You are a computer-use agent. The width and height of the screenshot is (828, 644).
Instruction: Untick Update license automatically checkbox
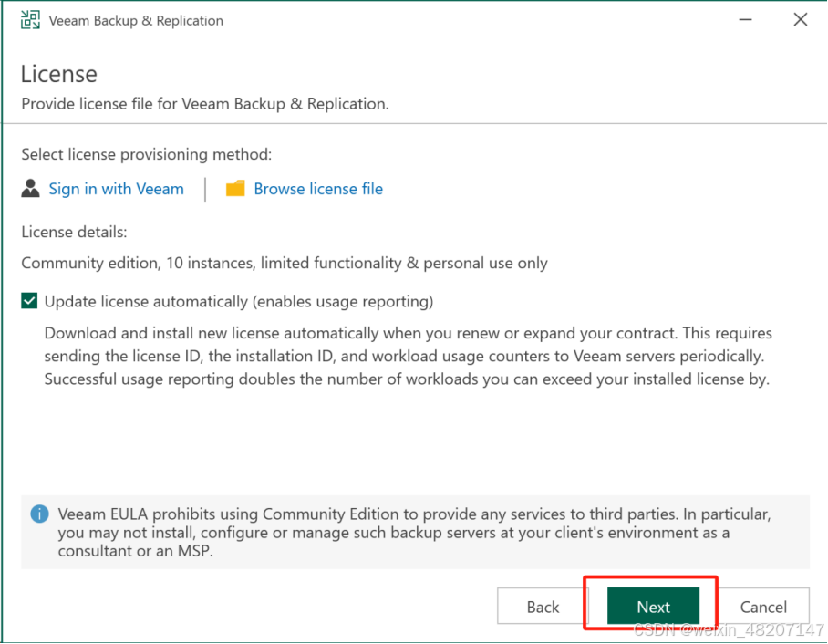tap(29, 301)
